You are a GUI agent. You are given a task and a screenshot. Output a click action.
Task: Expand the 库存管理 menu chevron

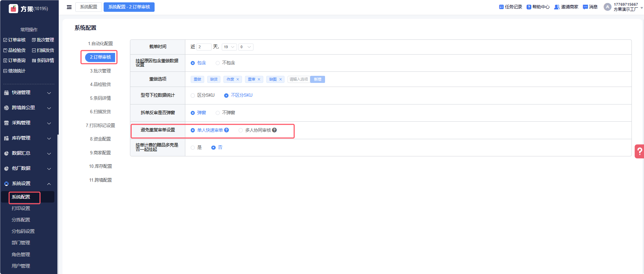pos(49,138)
